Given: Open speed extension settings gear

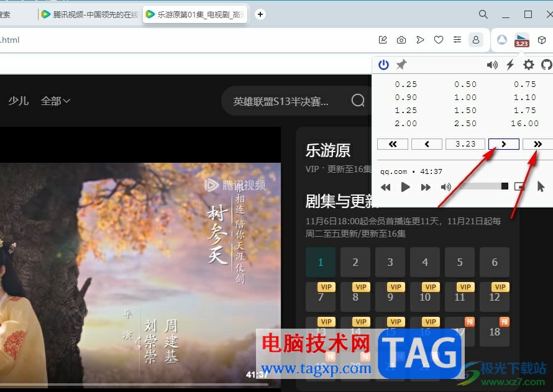Looking at the screenshot, I should [528, 65].
